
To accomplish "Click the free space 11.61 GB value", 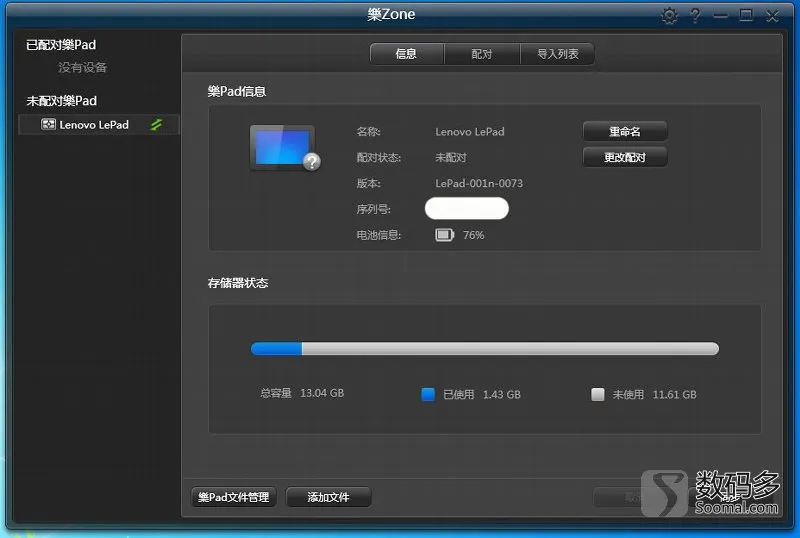I will 674,395.
